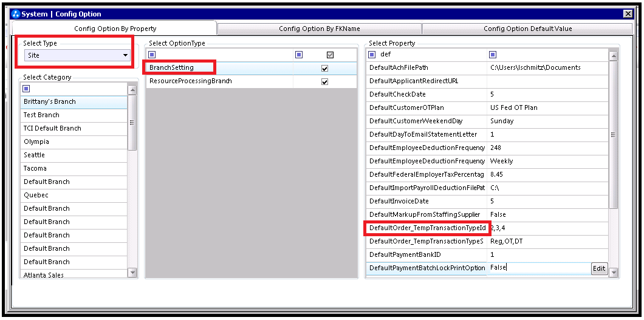Click the 'def' filter text field
The height and width of the screenshot is (320, 644).
click(x=431, y=54)
